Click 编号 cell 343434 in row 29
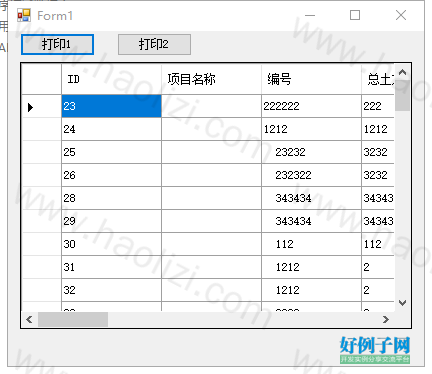Viewport: 432px width, 374px height. [311, 221]
